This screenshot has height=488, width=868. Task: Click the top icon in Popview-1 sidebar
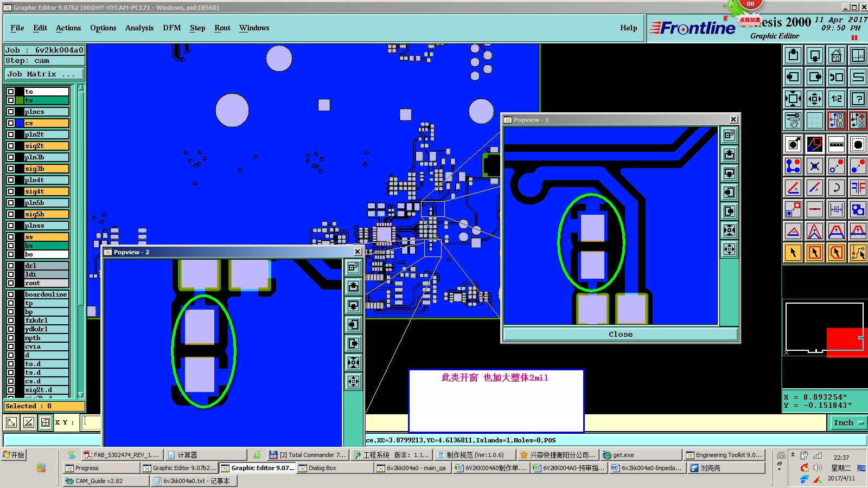(x=730, y=136)
